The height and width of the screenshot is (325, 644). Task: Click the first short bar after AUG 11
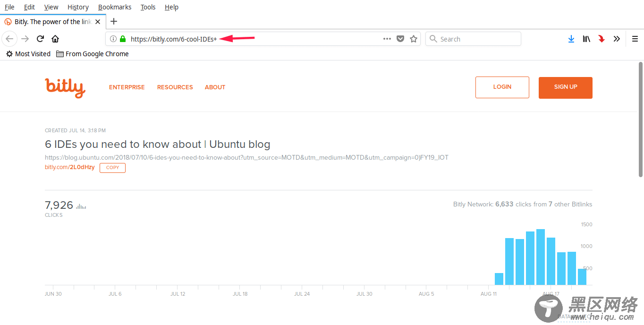click(x=499, y=279)
